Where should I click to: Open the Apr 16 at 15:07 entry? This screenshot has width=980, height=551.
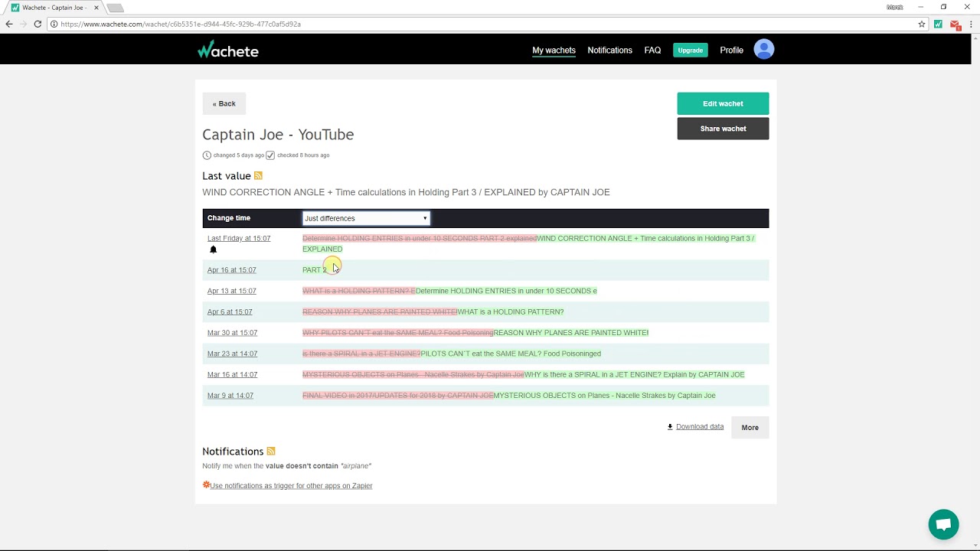click(232, 270)
